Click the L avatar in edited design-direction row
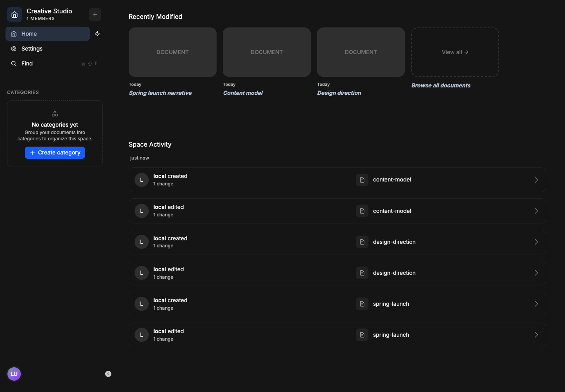Image resolution: width=565 pixels, height=392 pixels. tap(142, 273)
